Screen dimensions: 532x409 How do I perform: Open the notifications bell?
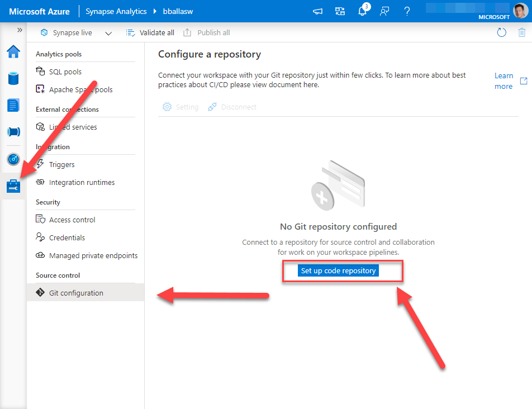click(x=363, y=11)
